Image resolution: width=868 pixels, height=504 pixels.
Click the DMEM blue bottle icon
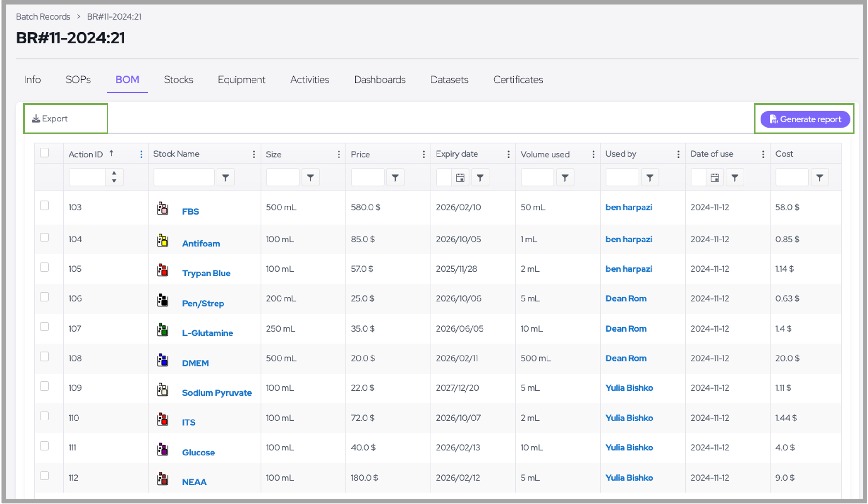(162, 360)
